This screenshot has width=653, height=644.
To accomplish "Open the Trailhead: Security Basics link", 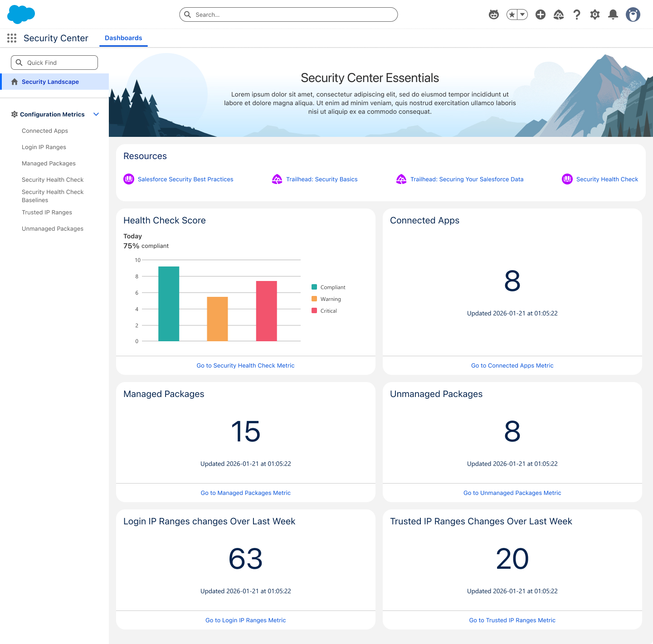I will 322,179.
